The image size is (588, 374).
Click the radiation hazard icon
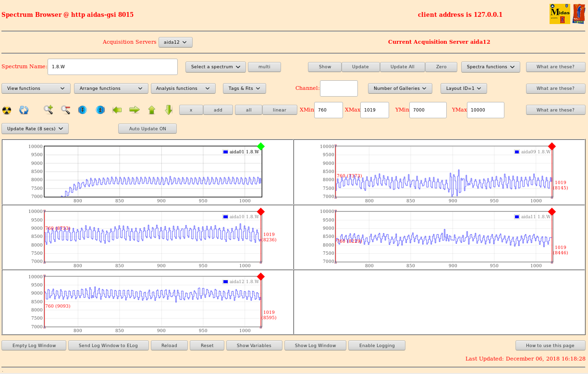[7, 110]
